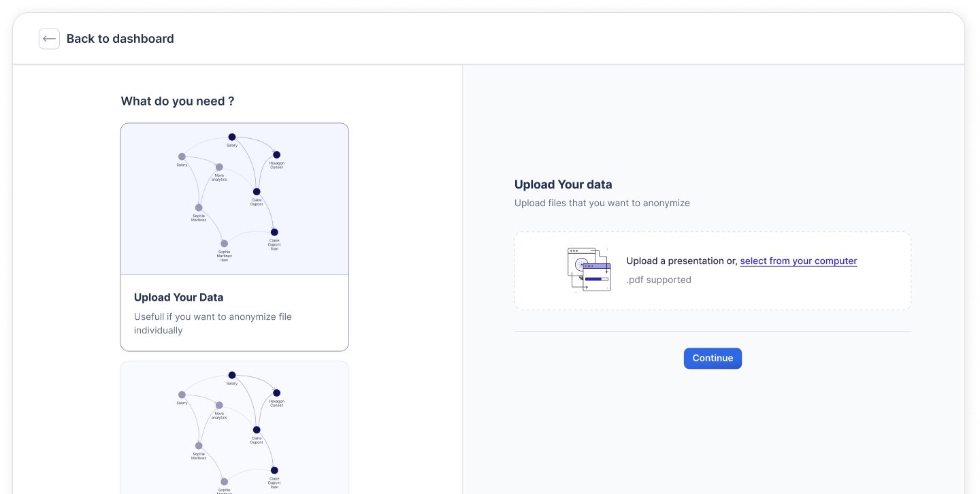
Task: Click the Sophie Martinez node in first graph
Action: (x=199, y=208)
